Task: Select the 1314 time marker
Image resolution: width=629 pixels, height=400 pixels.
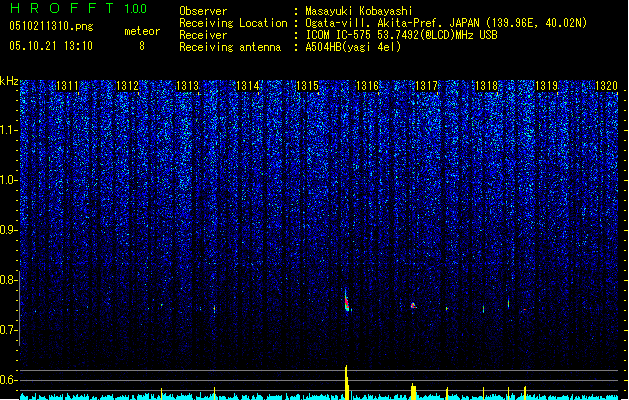Action: coord(248,86)
